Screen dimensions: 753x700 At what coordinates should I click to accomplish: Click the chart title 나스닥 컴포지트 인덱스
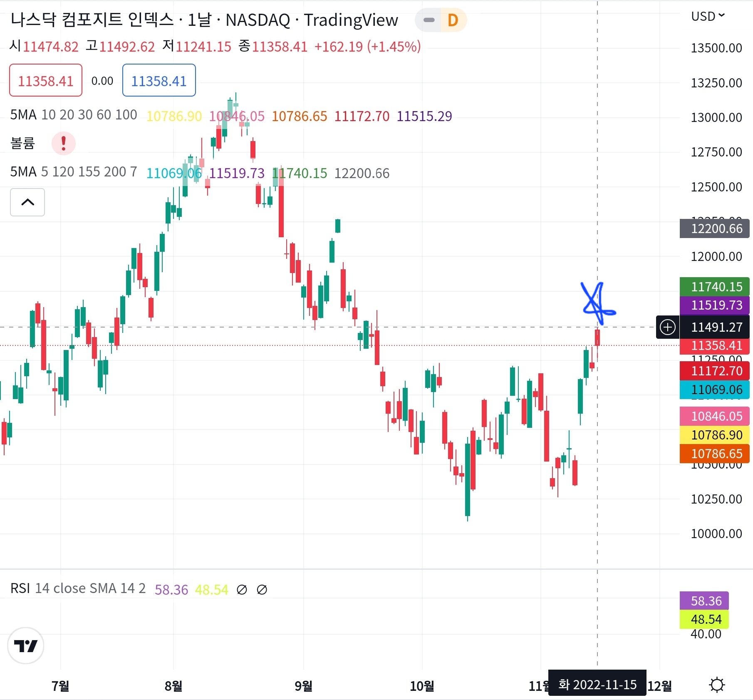[x=92, y=20]
